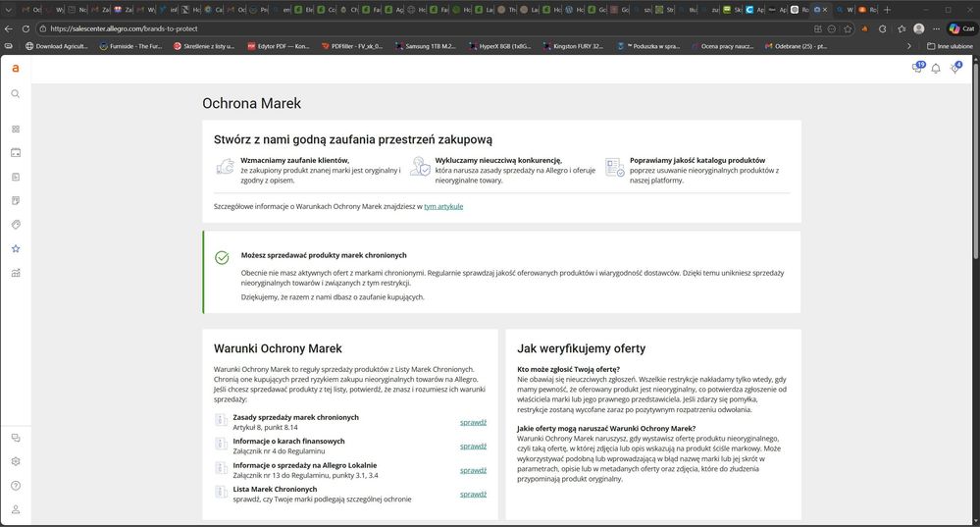The image size is (980, 527).
Task: Open the dashboard grid icon in sidebar
Action: [15, 129]
